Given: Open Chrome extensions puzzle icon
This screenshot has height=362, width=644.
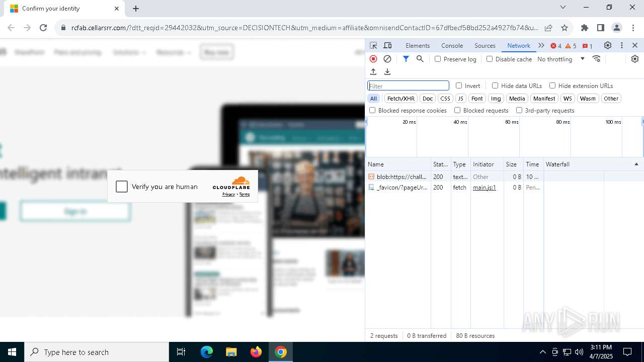Looking at the screenshot, I should click(x=585, y=28).
